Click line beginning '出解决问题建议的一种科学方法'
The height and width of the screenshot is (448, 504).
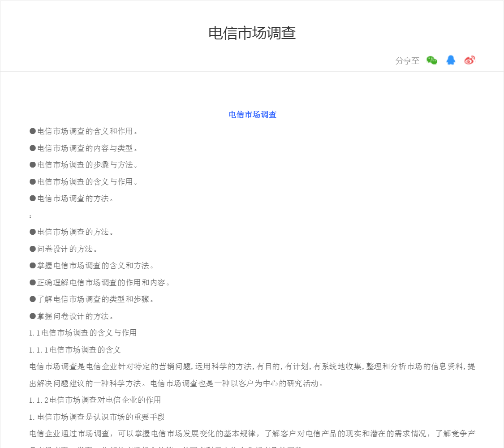point(177,383)
